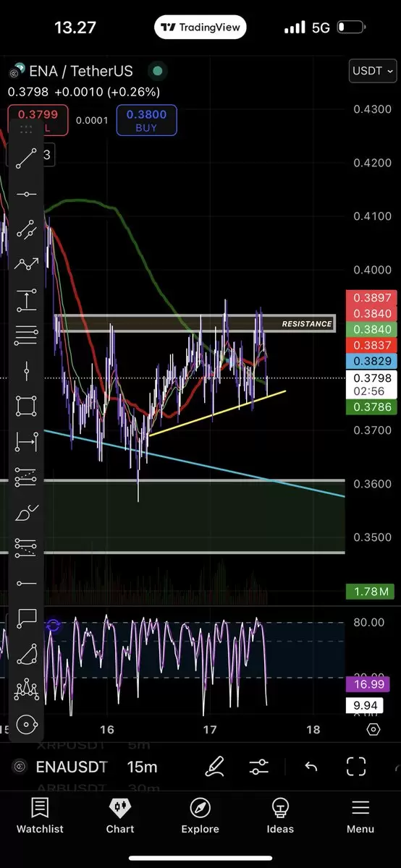Select the RESISTANCE zone label
The image size is (401, 868).
pos(307,324)
